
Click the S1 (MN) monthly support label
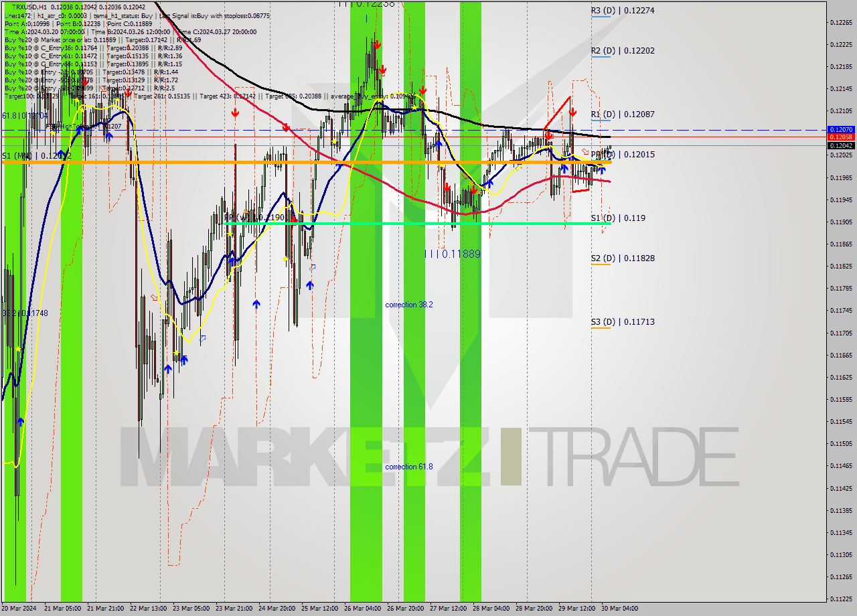coord(36,155)
